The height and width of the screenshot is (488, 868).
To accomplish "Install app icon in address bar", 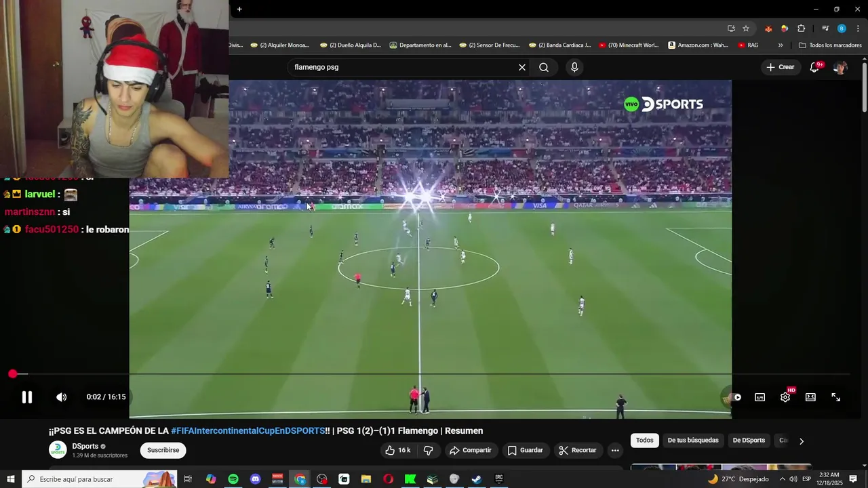I will (x=731, y=28).
